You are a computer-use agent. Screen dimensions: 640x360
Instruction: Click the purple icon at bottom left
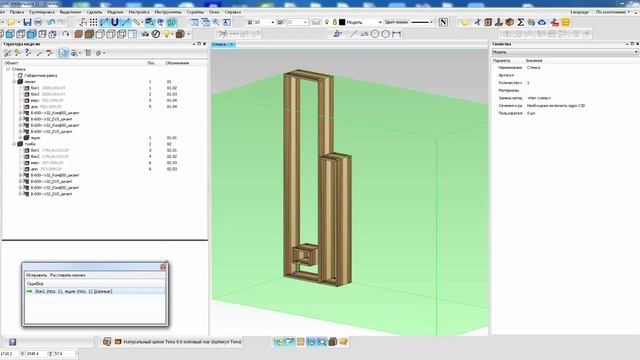click(13, 342)
